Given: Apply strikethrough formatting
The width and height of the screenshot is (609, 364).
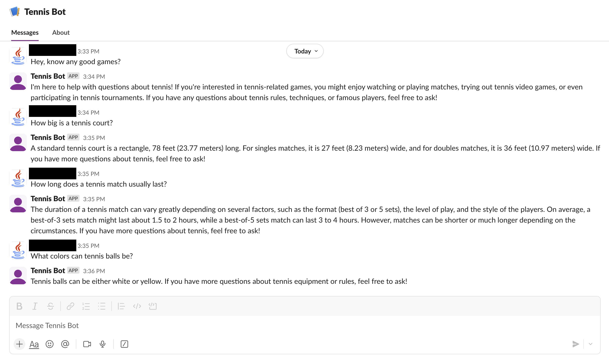Looking at the screenshot, I should [51, 306].
